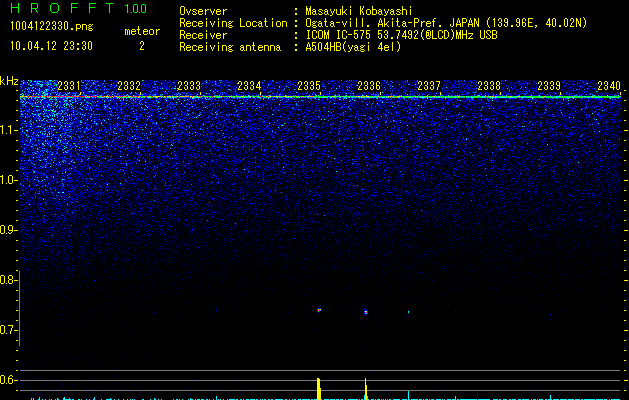629x400 pixels.
Task: Select the filename 1004122330.png
Action: click(x=51, y=26)
